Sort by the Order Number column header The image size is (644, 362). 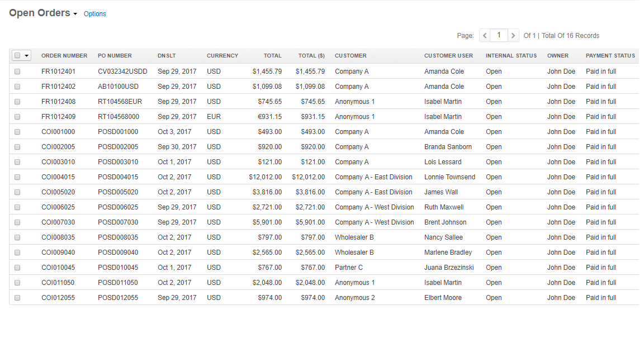pyautogui.click(x=64, y=56)
